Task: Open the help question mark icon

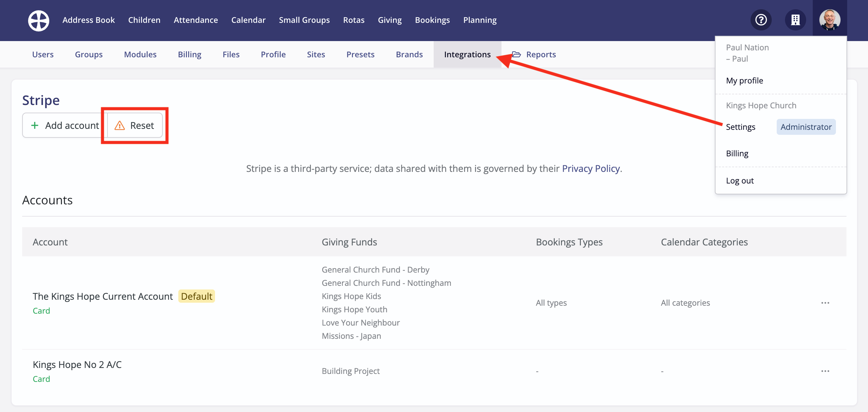Action: 761,20
